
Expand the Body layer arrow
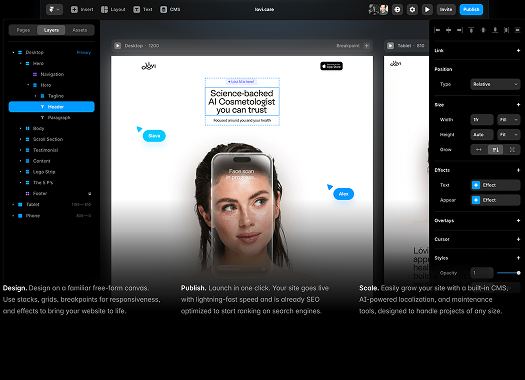point(21,128)
